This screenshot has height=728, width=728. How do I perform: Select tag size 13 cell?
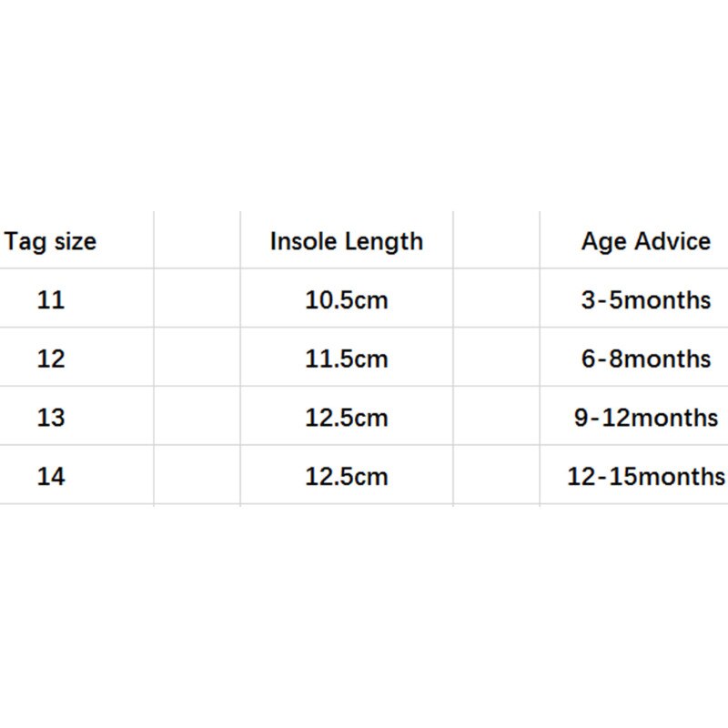tap(51, 418)
